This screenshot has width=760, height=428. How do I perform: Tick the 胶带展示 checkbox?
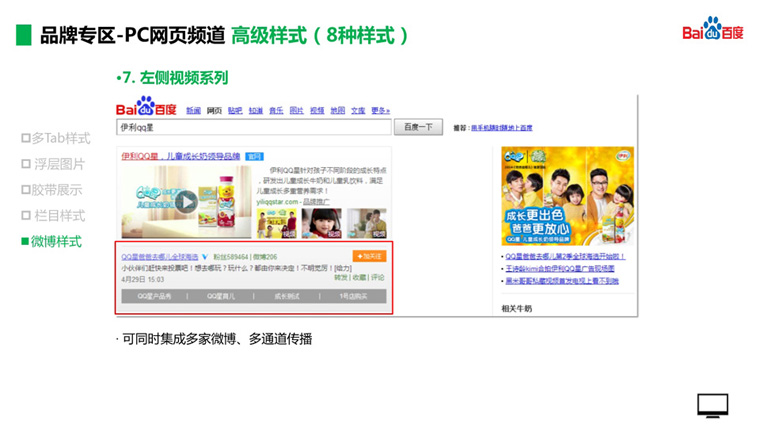coord(26,190)
